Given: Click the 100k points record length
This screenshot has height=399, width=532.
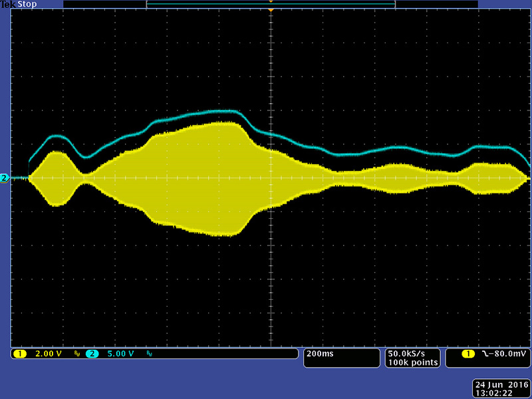Looking at the screenshot, I should click(414, 362).
